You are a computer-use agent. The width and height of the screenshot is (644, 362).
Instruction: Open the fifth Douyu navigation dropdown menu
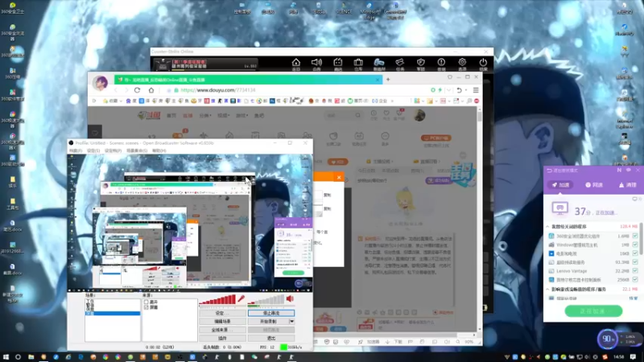coord(242,116)
